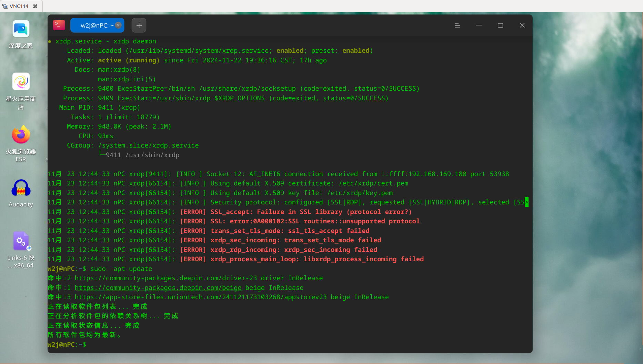
Task: Open the Links-6 x86_64 desktop shortcut
Action: click(21, 250)
